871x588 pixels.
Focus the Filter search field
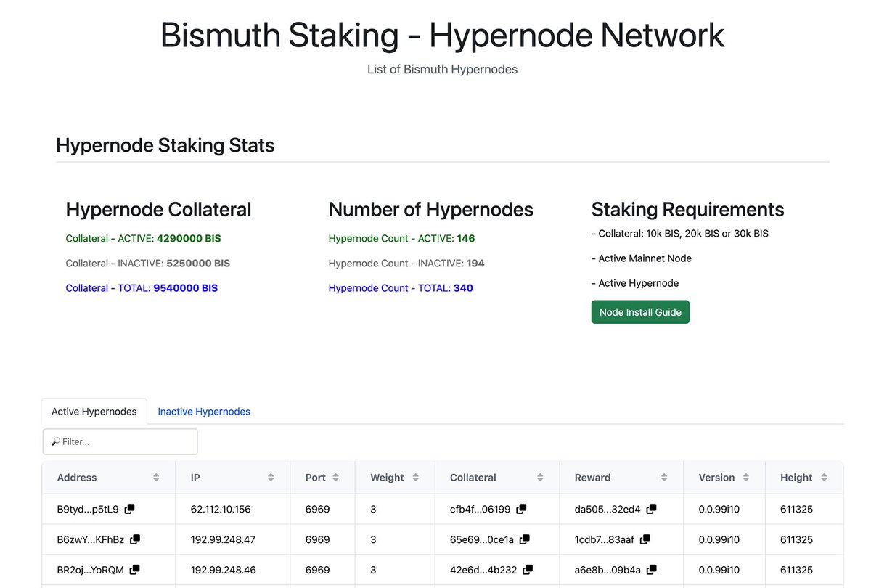coord(120,441)
